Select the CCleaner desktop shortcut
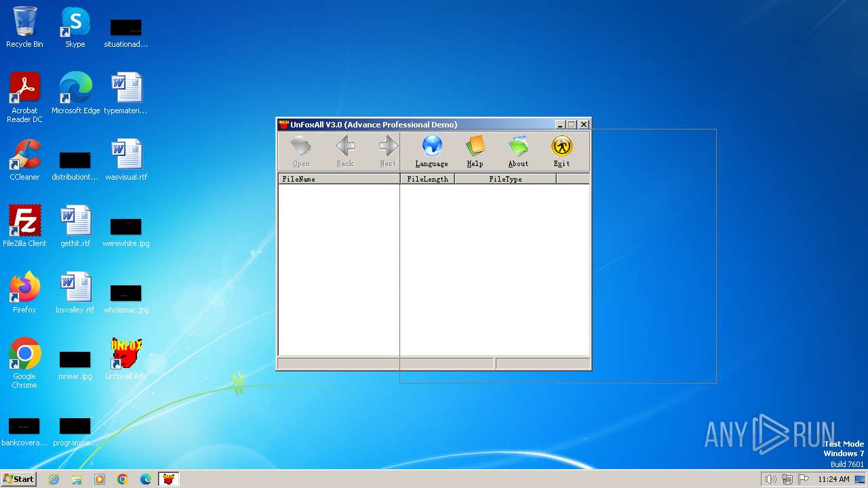This screenshot has height=488, width=868. pyautogui.click(x=24, y=160)
